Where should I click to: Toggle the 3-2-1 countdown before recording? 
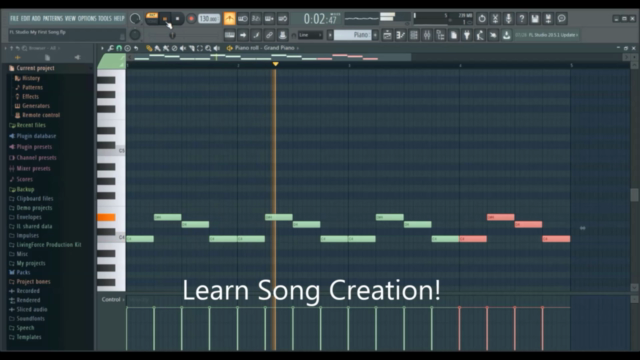[256, 19]
